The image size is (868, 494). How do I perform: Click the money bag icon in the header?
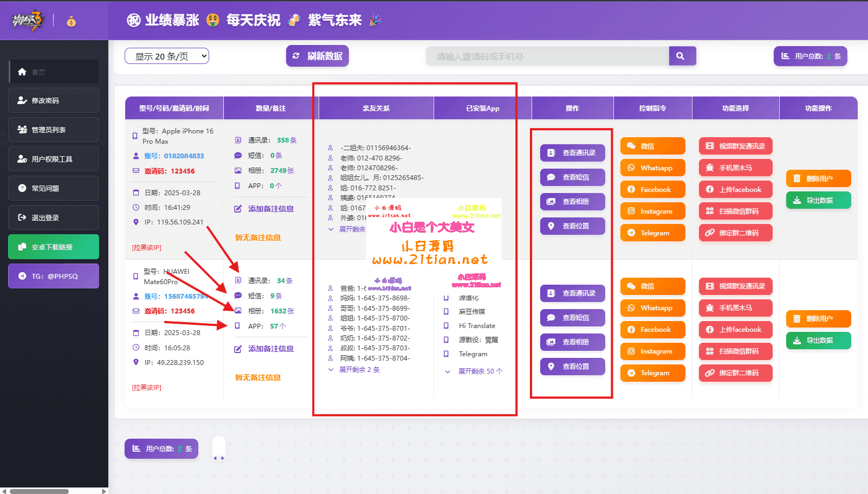pos(71,21)
